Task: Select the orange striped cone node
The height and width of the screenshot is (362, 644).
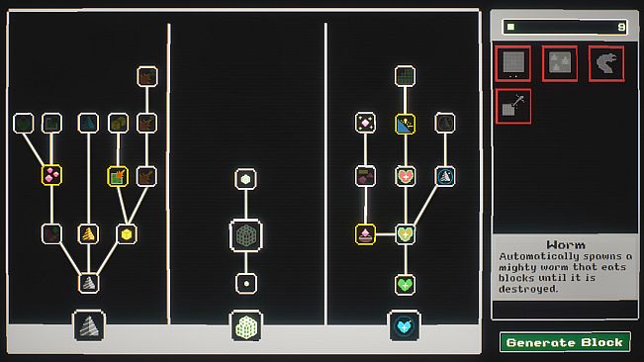Action: point(88,234)
